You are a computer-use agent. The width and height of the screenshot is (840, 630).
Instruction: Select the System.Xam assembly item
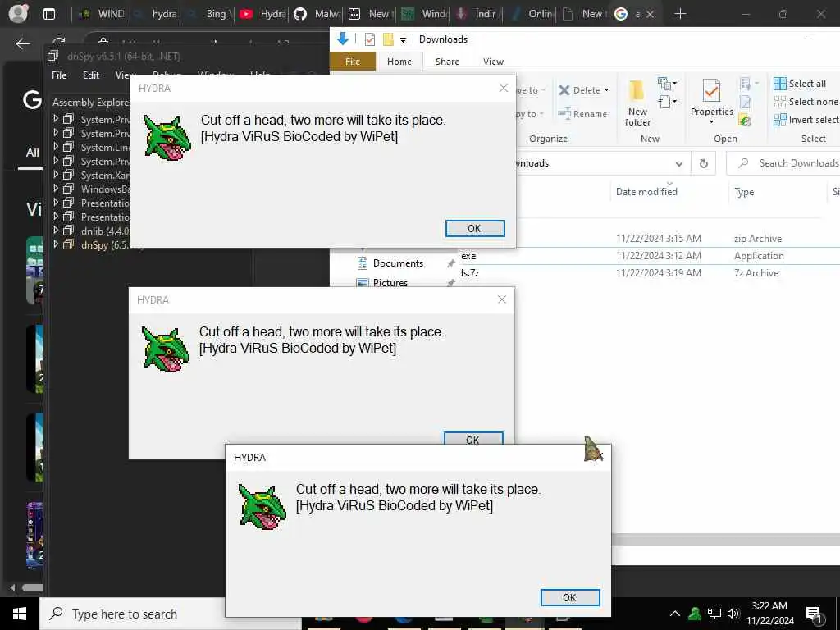pos(97,176)
